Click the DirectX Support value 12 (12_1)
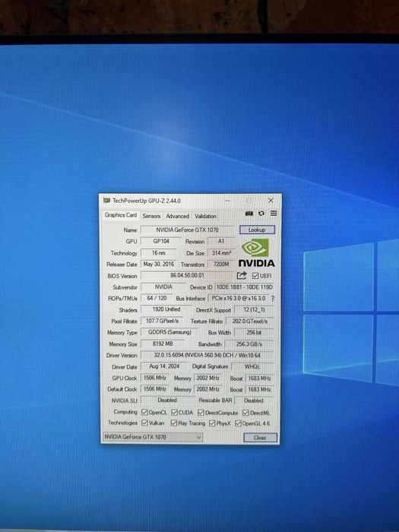This screenshot has height=532, width=399. pyautogui.click(x=254, y=310)
